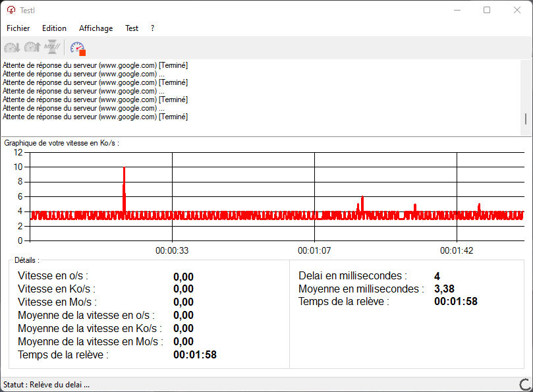Click the Delai en millisecondes value

tap(437, 276)
